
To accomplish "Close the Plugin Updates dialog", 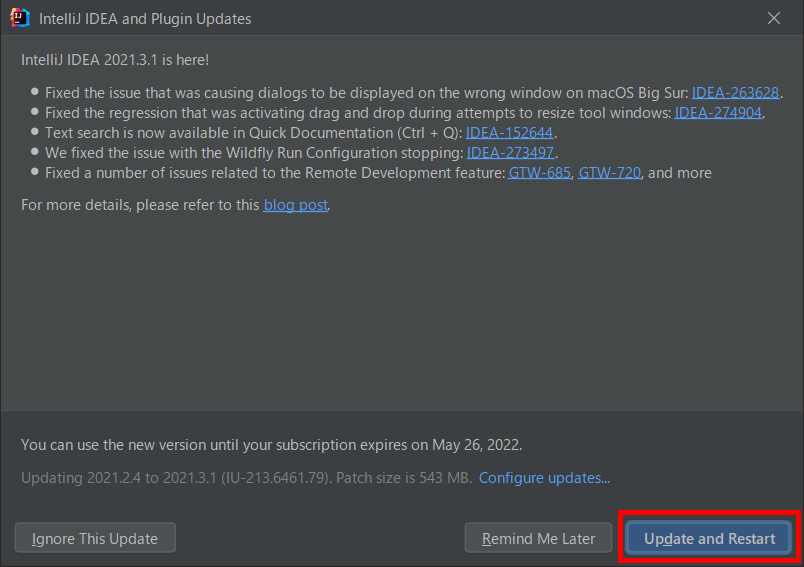I will [x=774, y=18].
